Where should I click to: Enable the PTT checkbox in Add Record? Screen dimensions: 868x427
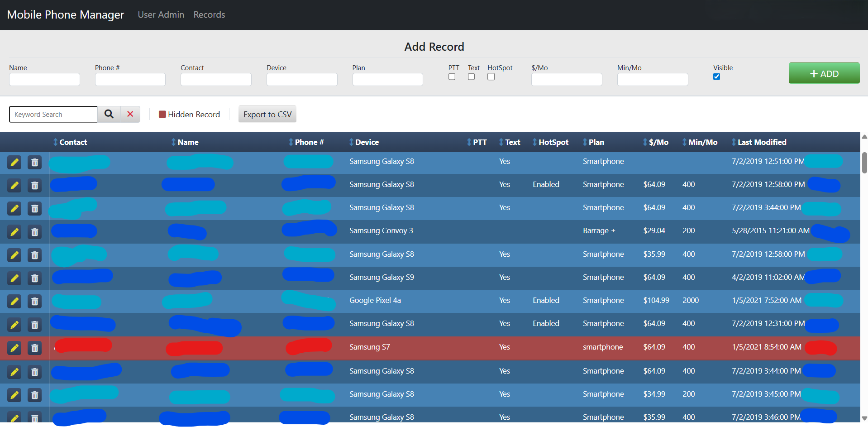tap(451, 77)
